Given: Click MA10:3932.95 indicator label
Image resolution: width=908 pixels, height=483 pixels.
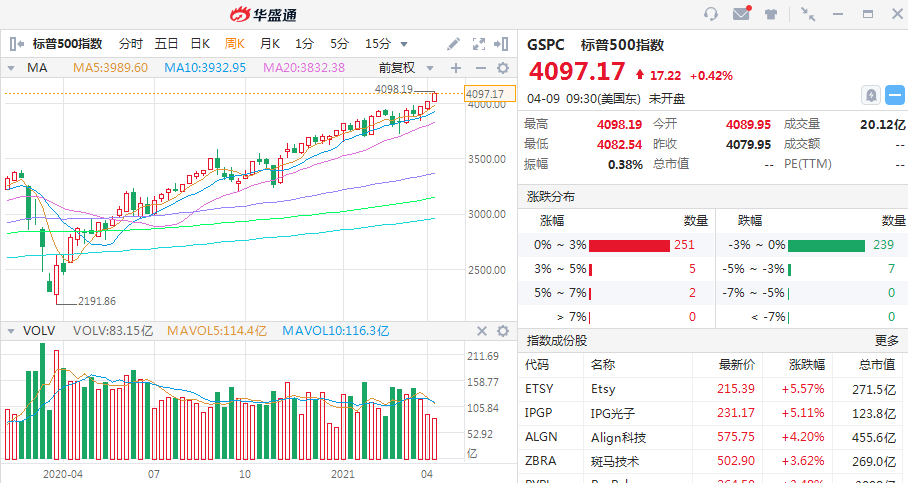Looking at the screenshot, I should [205, 68].
